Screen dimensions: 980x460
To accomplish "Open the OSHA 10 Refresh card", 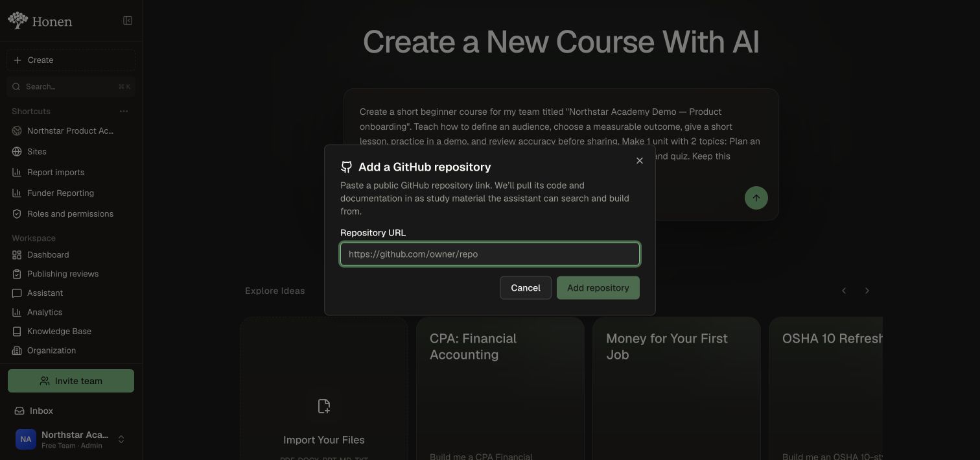I will pyautogui.click(x=826, y=389).
